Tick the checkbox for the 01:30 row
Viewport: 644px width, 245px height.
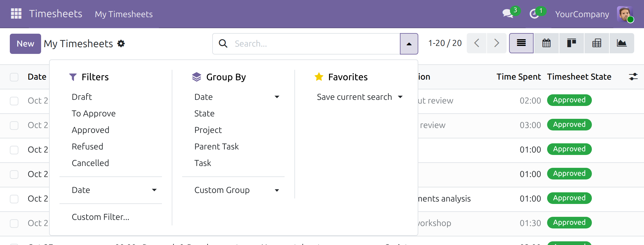[14, 223]
